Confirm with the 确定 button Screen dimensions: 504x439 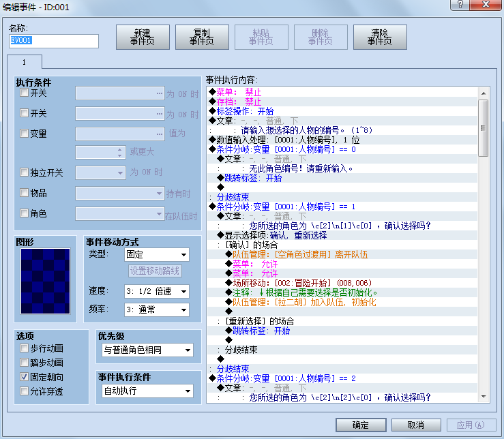[361, 425]
